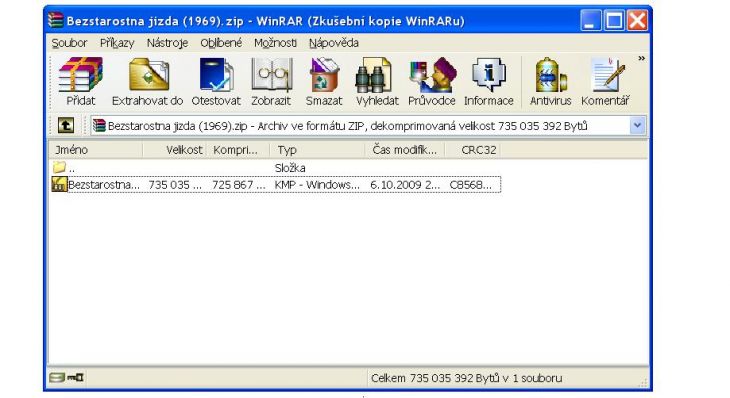Open the Oblíbené menu
Viewport: 730px width, 398px height.
[221, 43]
